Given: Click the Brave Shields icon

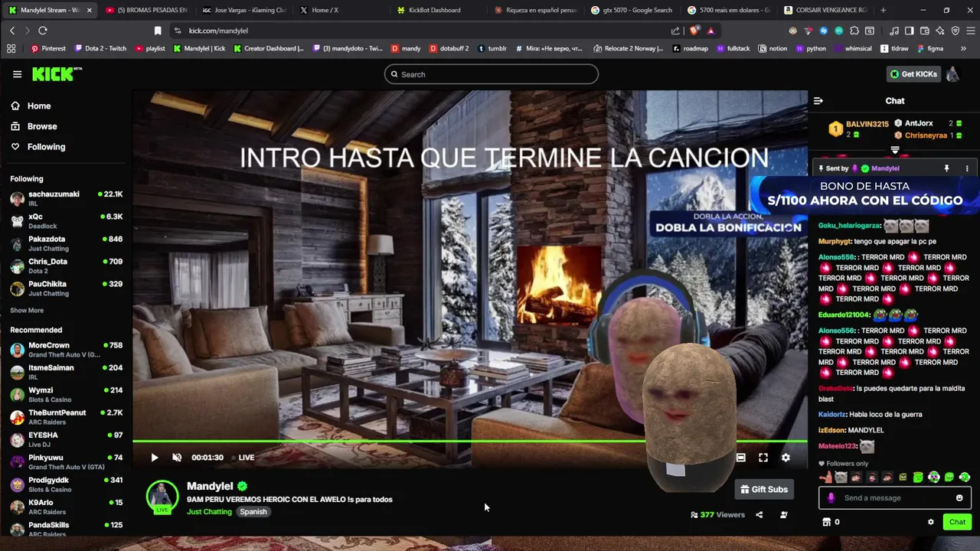Looking at the screenshot, I should (x=694, y=31).
